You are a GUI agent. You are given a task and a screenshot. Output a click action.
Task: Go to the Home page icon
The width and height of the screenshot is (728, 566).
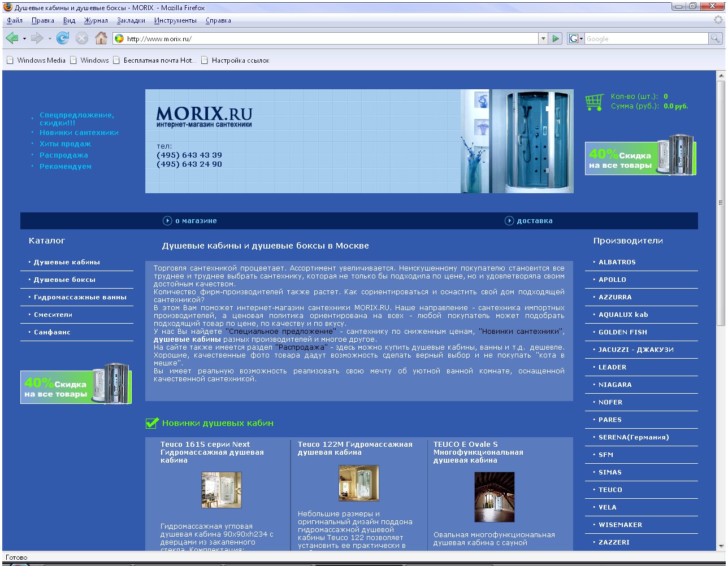coord(101,38)
